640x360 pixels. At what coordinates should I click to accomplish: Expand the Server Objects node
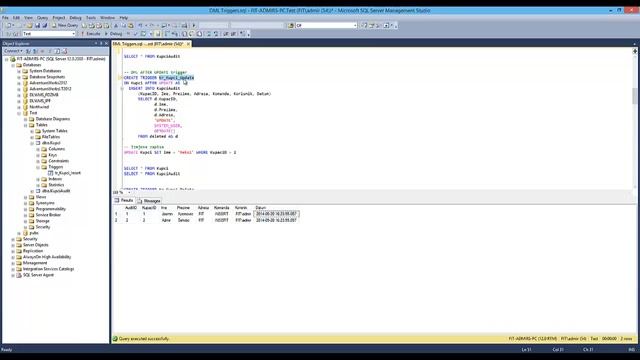pyautogui.click(x=13, y=245)
